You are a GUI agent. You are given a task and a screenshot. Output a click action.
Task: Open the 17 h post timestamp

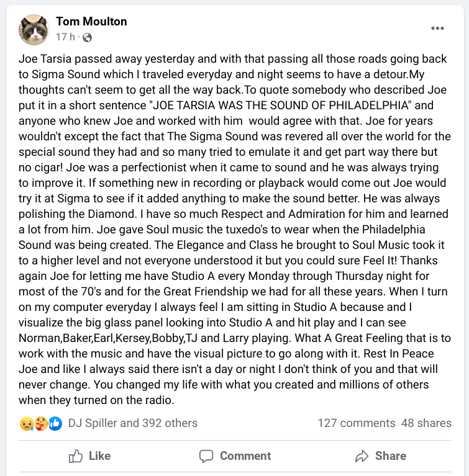pos(65,37)
